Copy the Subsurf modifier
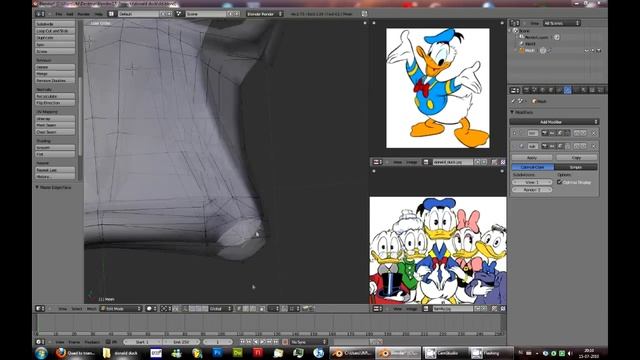Image resolution: width=640 pixels, height=360 pixels. pos(576,158)
